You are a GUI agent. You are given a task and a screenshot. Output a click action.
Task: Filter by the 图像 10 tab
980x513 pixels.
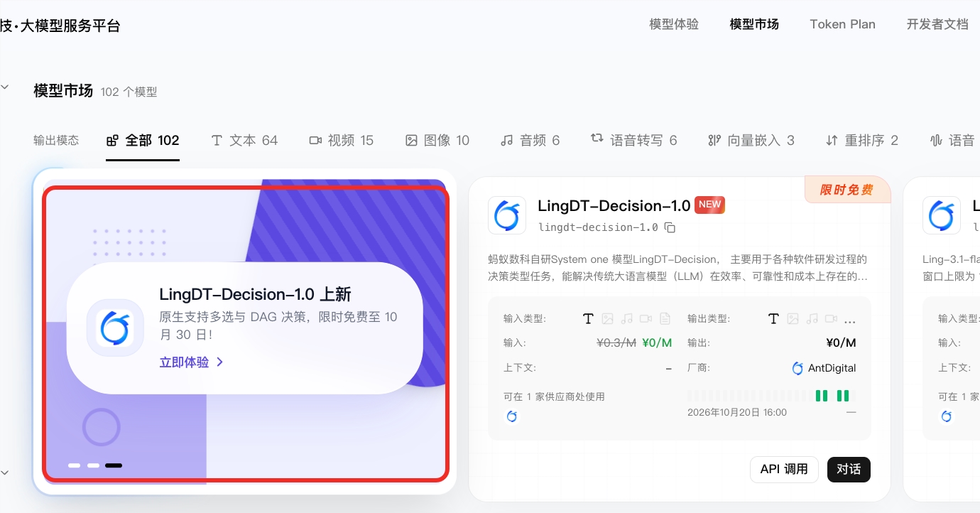tap(437, 141)
